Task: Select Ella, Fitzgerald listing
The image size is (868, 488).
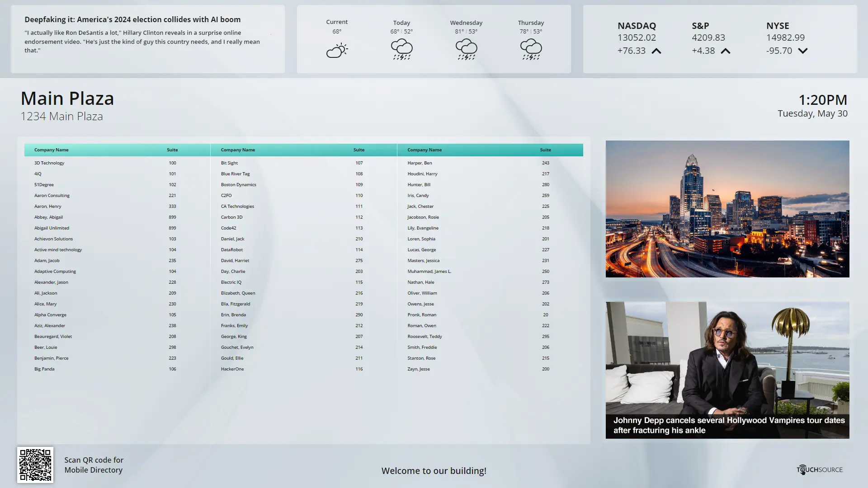Action: pyautogui.click(x=304, y=304)
